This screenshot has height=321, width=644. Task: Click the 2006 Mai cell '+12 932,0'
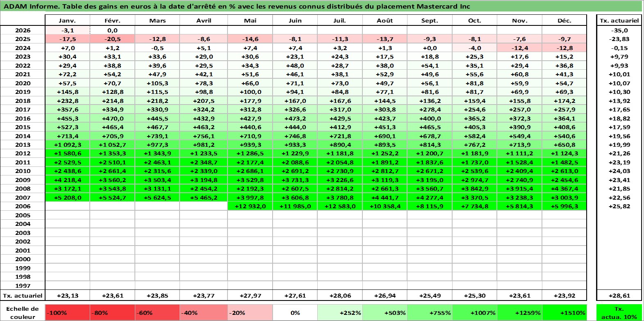tap(250, 206)
